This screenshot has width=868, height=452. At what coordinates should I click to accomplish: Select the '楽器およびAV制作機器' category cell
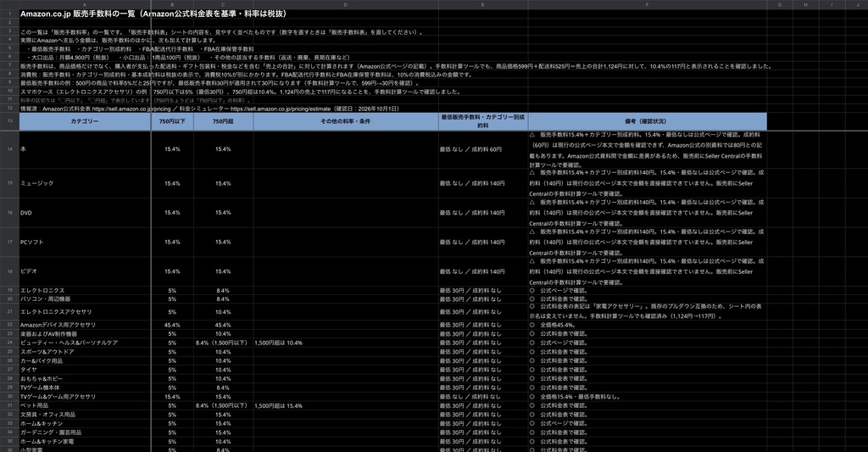[x=85, y=334]
